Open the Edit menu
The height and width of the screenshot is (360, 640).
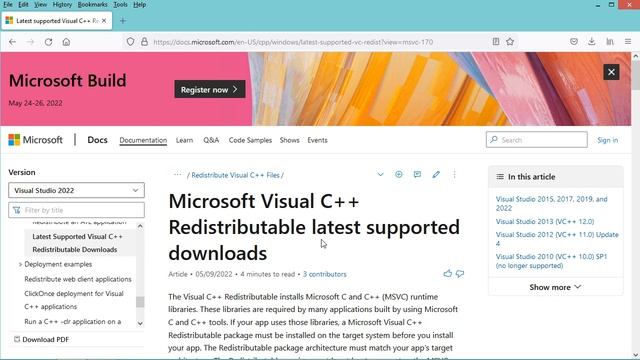point(23,4)
